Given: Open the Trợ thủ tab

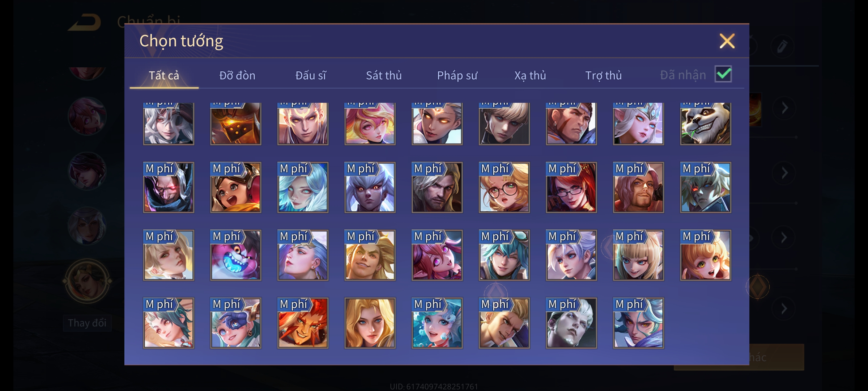Looking at the screenshot, I should point(603,75).
